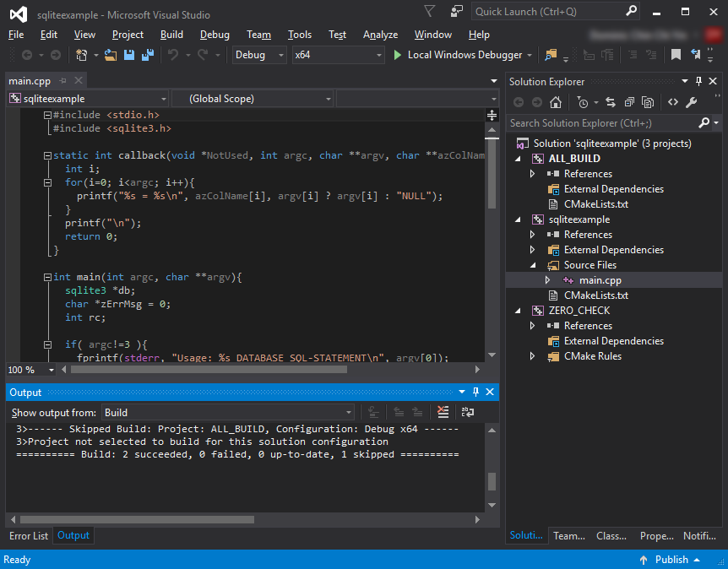Click the Save All toolbar icon

click(148, 55)
